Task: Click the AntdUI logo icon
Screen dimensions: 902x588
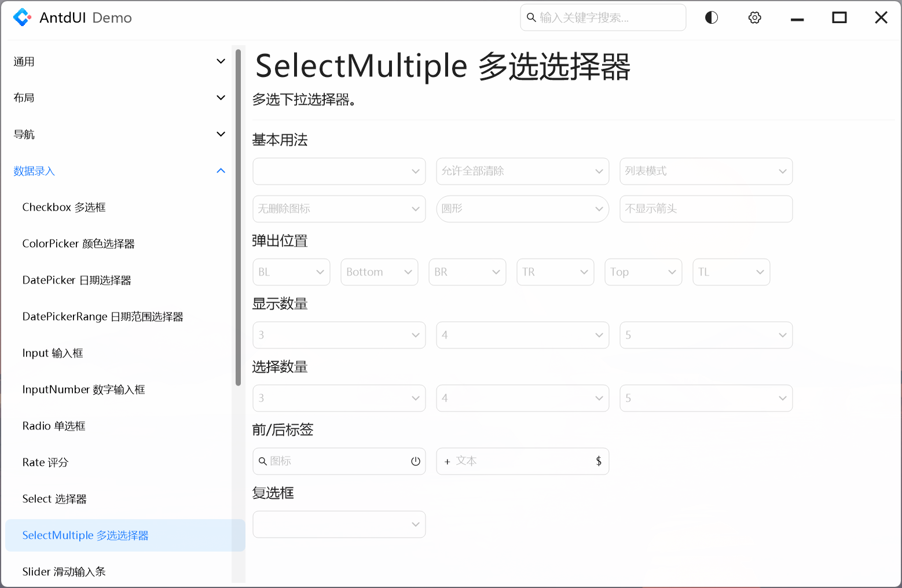Action: point(23,17)
